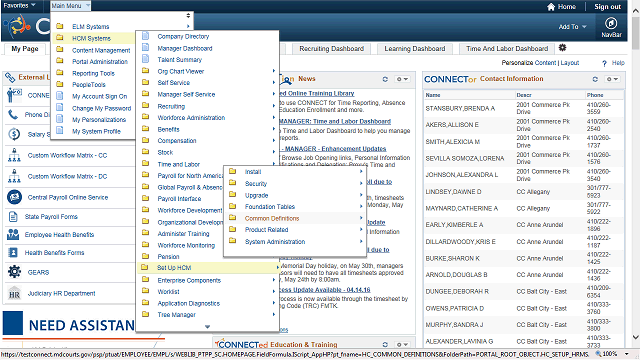Refresh the News pagelet
Viewport: 640px width, 360px height.
(x=385, y=79)
